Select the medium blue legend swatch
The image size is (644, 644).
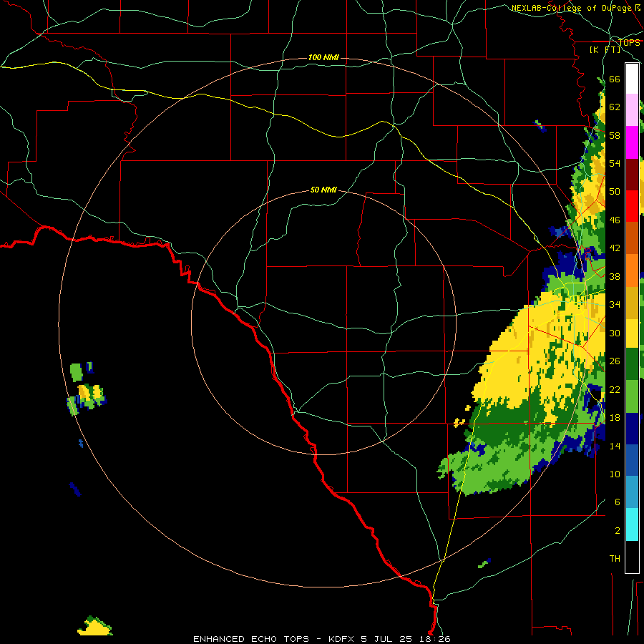632,460
